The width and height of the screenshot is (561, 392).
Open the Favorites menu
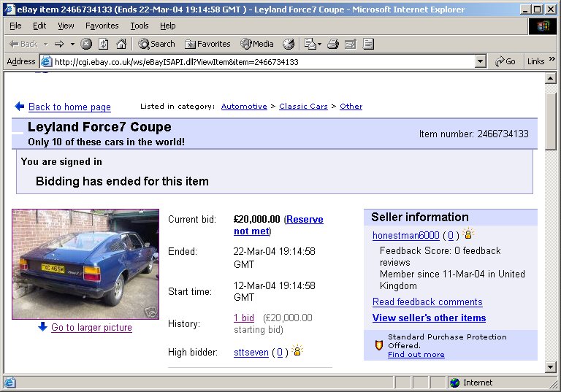pyautogui.click(x=102, y=26)
